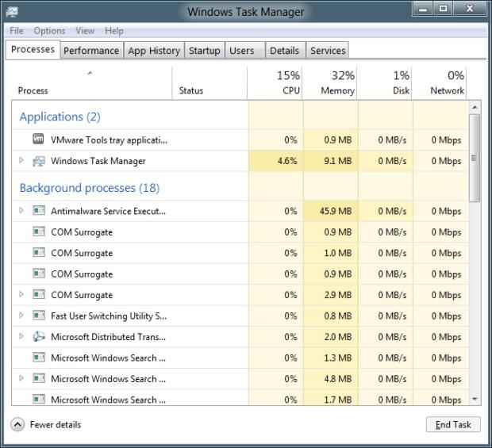
Task: Select the Background processes (18) group heading
Action: [90, 188]
